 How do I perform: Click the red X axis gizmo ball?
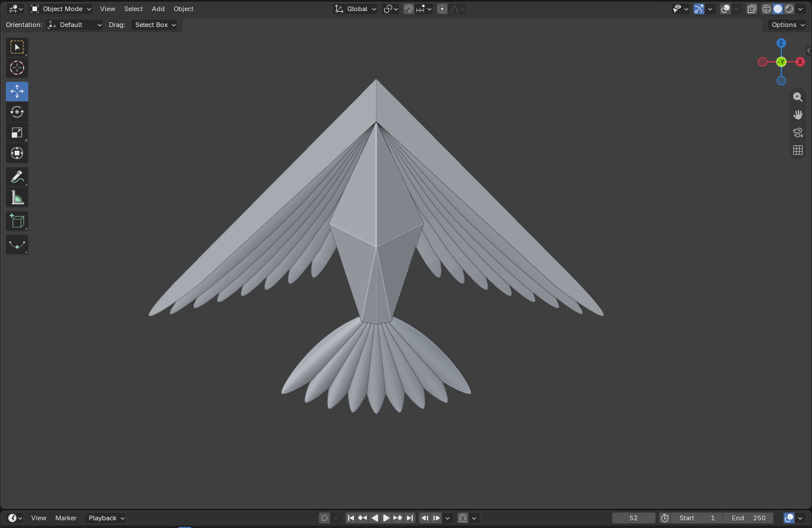[800, 62]
